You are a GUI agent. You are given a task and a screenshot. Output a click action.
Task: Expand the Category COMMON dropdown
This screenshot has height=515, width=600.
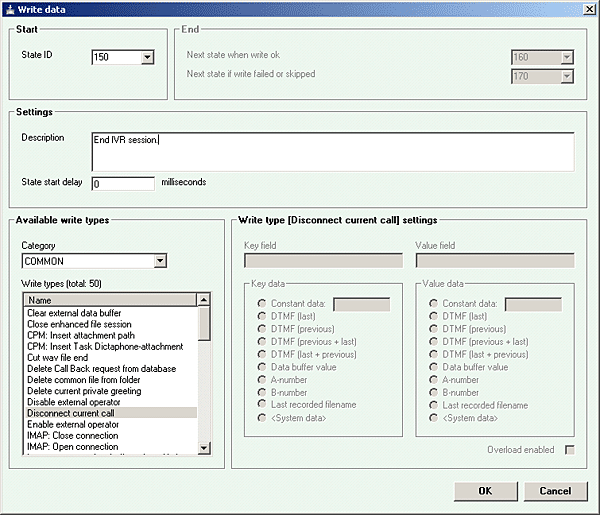tap(159, 262)
